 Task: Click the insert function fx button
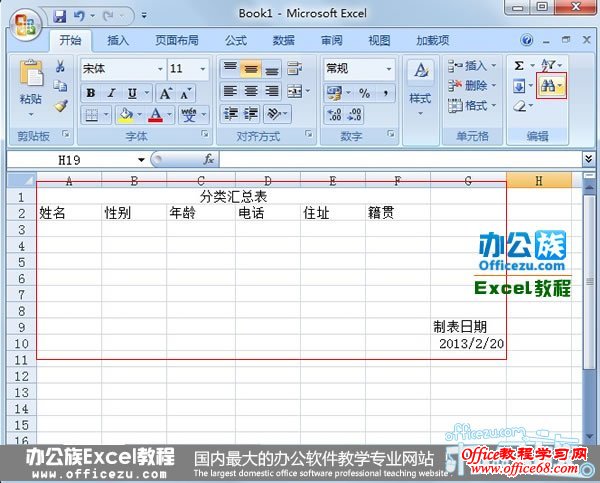(x=209, y=159)
